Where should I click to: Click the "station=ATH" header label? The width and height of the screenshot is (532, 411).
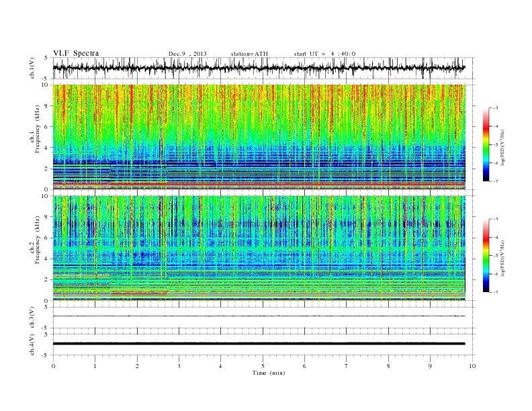(249, 54)
